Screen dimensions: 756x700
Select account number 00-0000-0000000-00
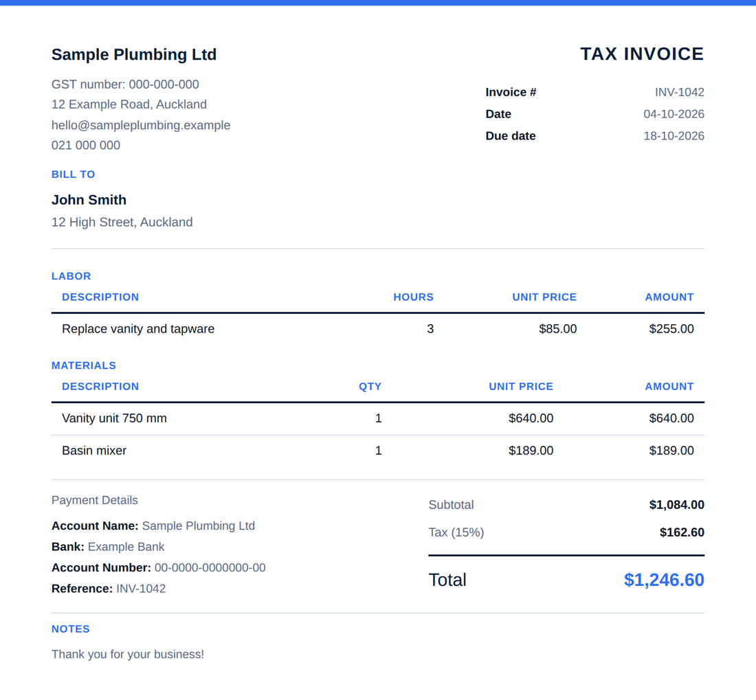[x=210, y=567]
